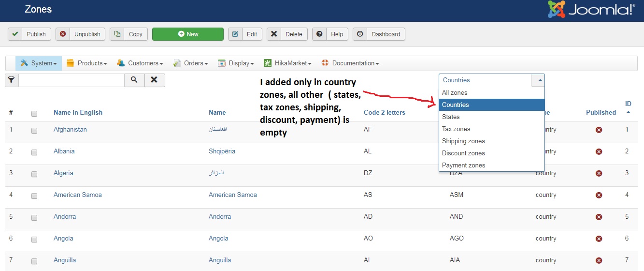This screenshot has height=271, width=644.
Task: Check the American Samoa row checkbox
Action: (x=34, y=196)
